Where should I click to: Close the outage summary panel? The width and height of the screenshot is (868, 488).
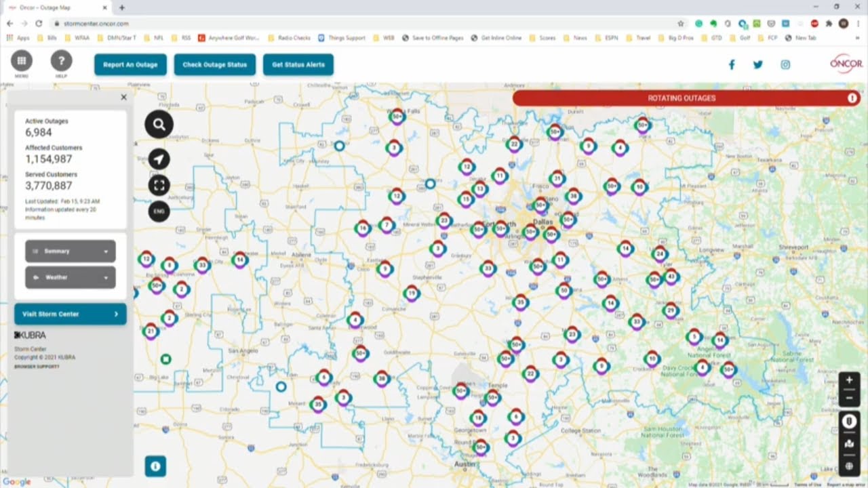(123, 98)
